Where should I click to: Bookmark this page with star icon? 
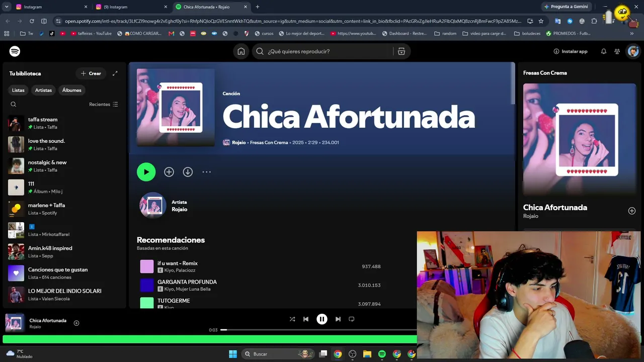(x=541, y=21)
